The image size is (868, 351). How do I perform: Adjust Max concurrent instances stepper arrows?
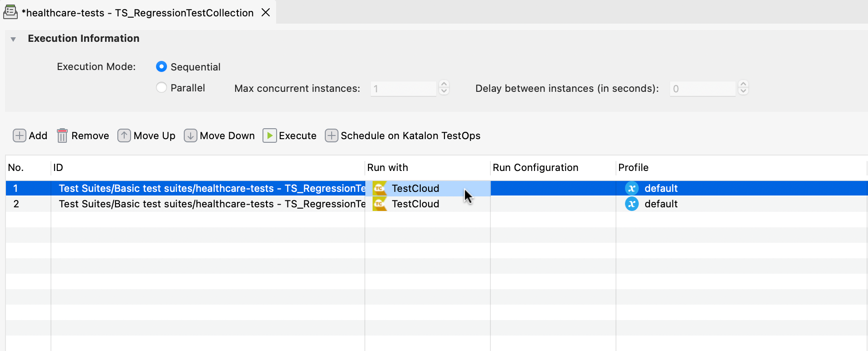(444, 88)
